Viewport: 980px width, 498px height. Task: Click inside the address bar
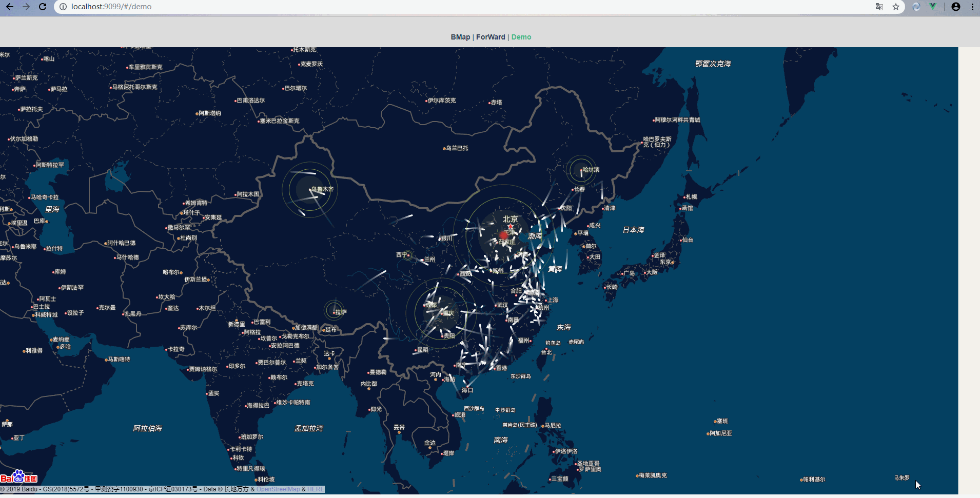pyautogui.click(x=205, y=7)
